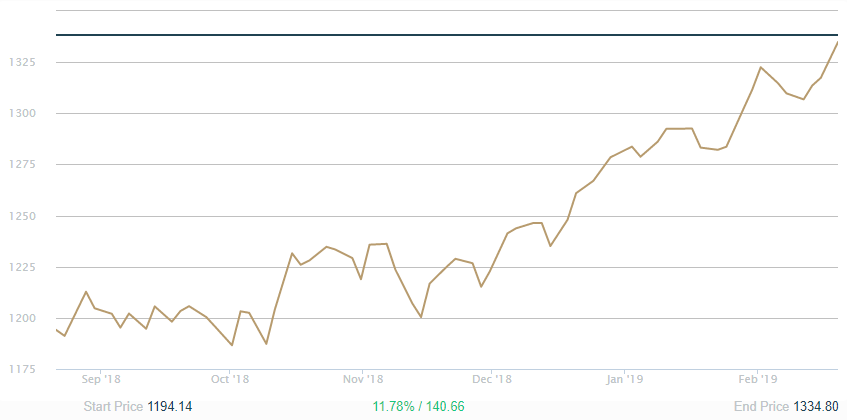Image resolution: width=847 pixels, height=420 pixels.
Task: Select the Nov '18 date label
Action: 362,380
